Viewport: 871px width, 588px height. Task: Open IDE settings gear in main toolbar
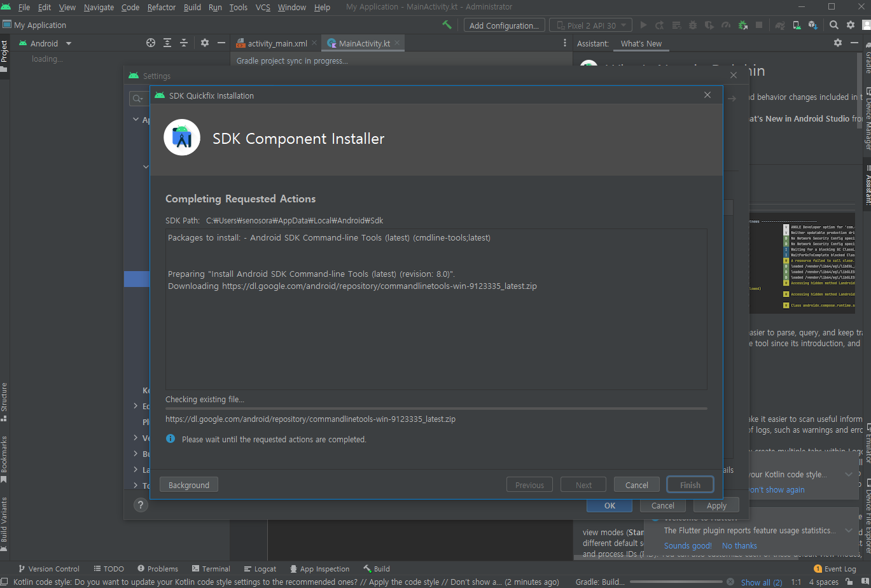(x=851, y=25)
